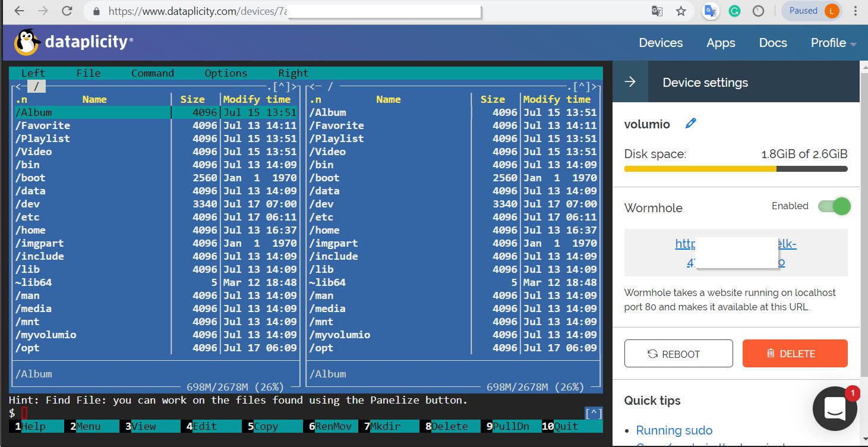Open the Paused profile avatar button
This screenshot has width=868, height=447.
tap(811, 11)
